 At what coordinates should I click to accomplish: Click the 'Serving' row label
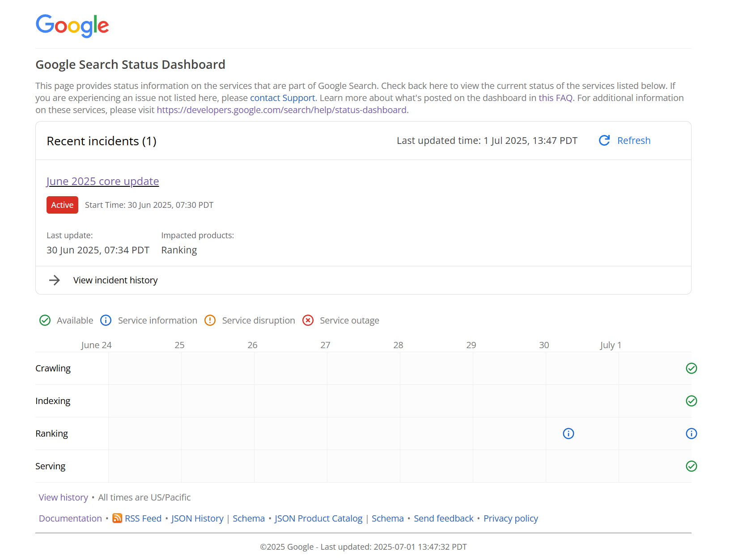[51, 466]
